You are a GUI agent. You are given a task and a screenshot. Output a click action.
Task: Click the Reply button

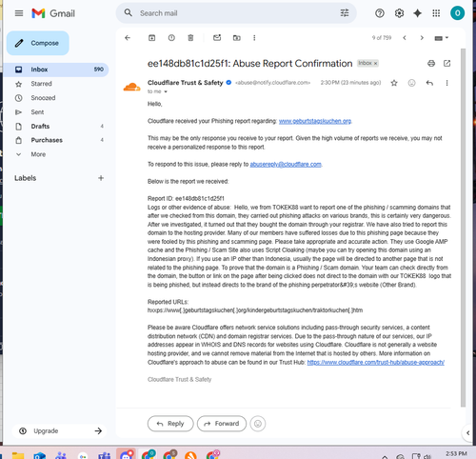pyautogui.click(x=170, y=424)
